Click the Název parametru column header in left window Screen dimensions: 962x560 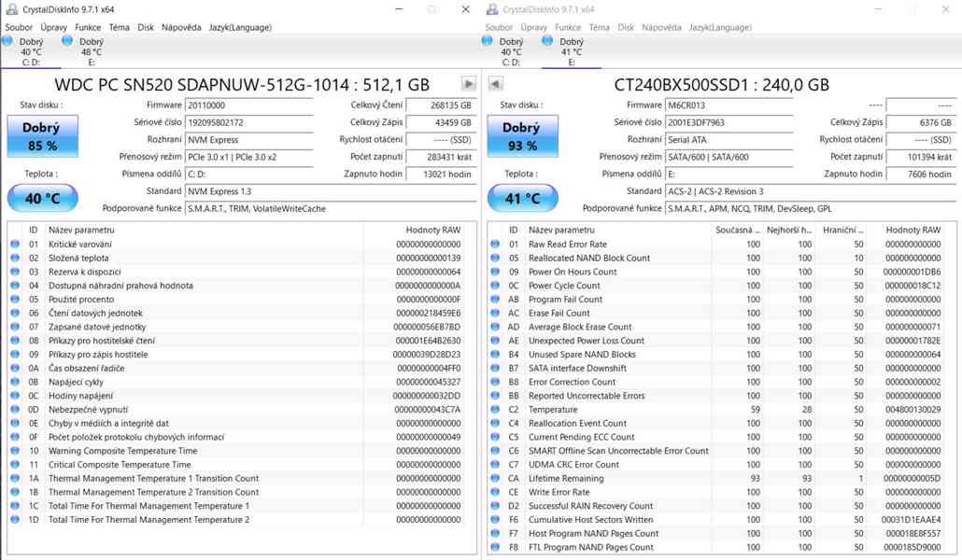[204, 230]
